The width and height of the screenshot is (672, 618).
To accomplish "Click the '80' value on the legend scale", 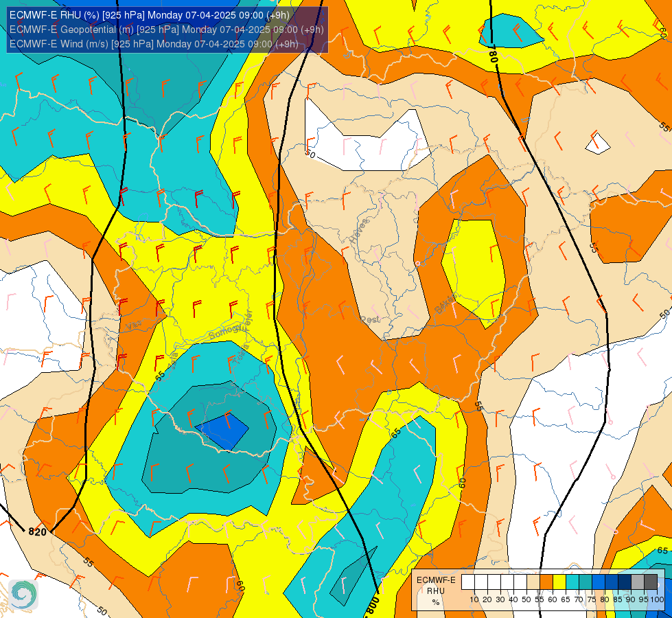I will click(x=605, y=600).
